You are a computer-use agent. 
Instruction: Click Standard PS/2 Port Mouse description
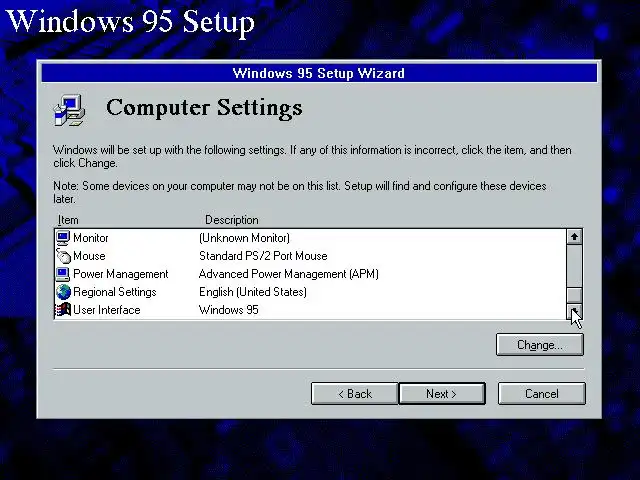[x=263, y=256]
